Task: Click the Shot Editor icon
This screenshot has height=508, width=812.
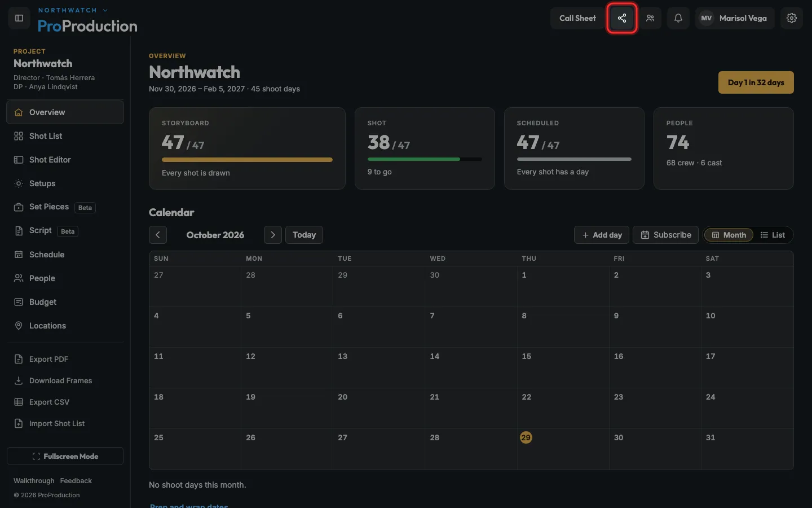Action: tap(19, 160)
